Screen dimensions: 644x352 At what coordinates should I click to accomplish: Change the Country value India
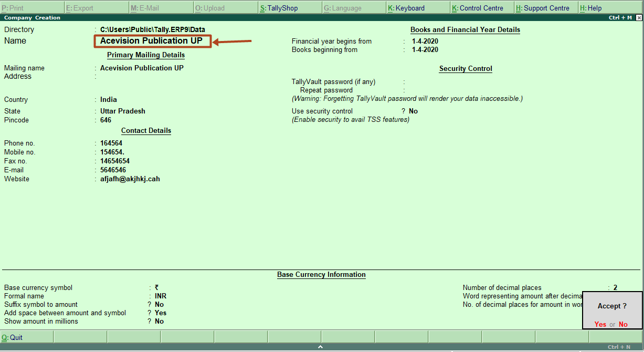coord(109,100)
